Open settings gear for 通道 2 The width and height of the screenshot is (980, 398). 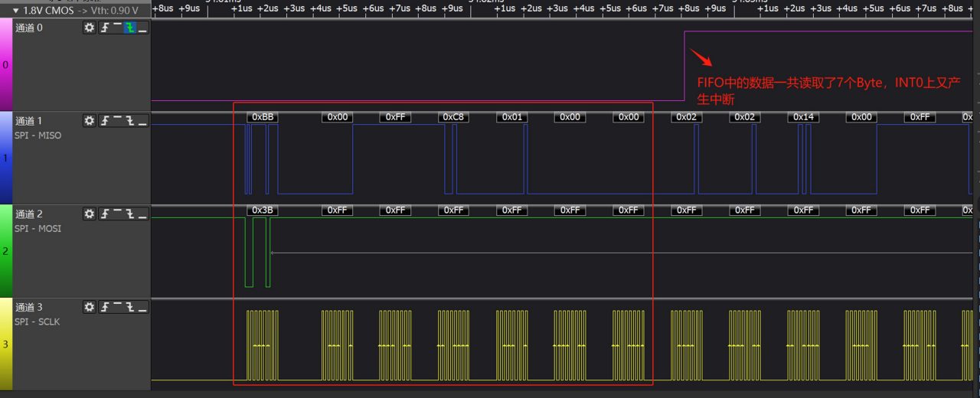coord(90,214)
